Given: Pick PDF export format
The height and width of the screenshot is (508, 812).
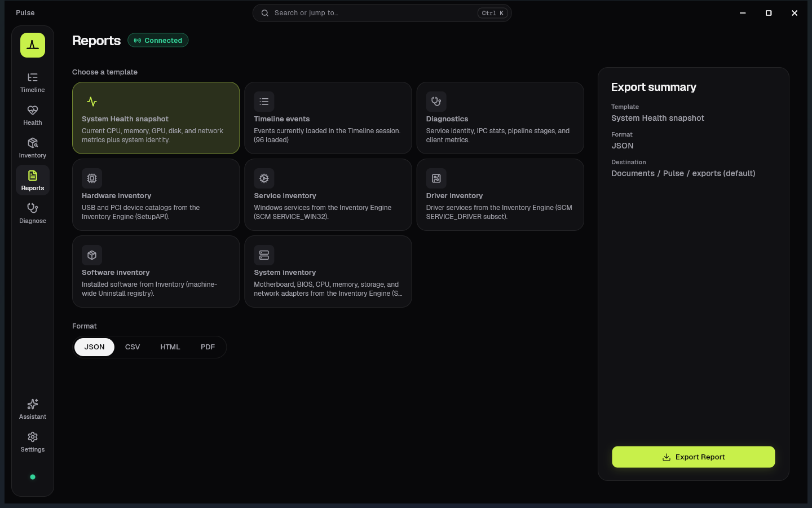Looking at the screenshot, I should point(208,347).
